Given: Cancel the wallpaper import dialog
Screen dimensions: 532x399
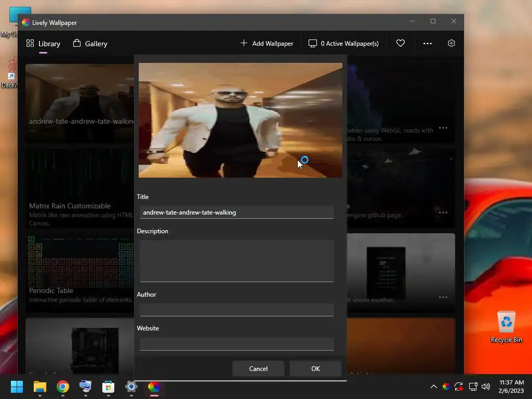Looking at the screenshot, I should click(258, 369).
